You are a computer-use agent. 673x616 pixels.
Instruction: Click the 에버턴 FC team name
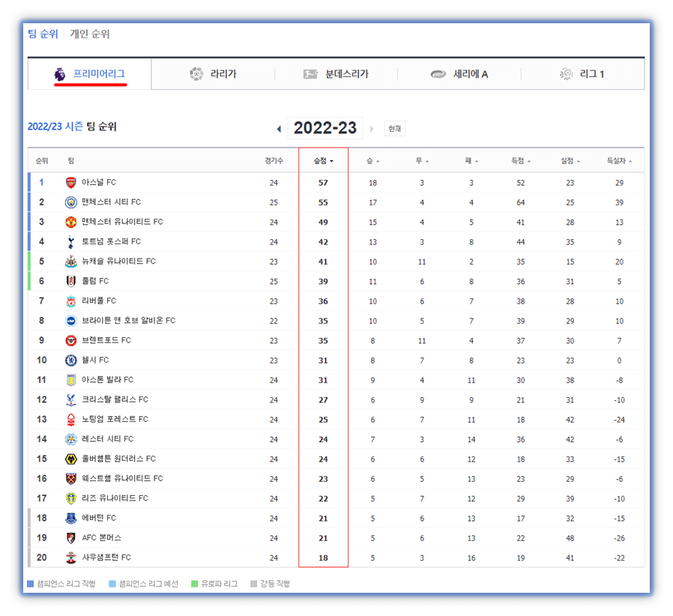pyautogui.click(x=99, y=518)
